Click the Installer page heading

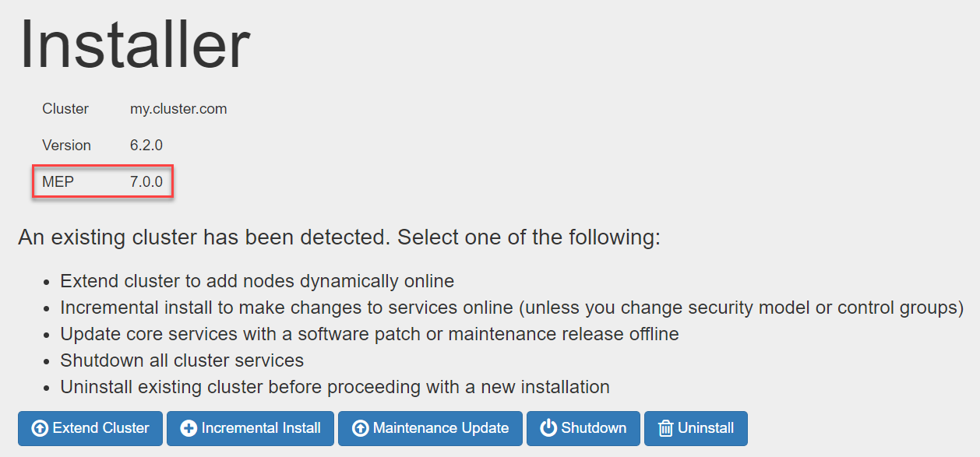[135, 44]
